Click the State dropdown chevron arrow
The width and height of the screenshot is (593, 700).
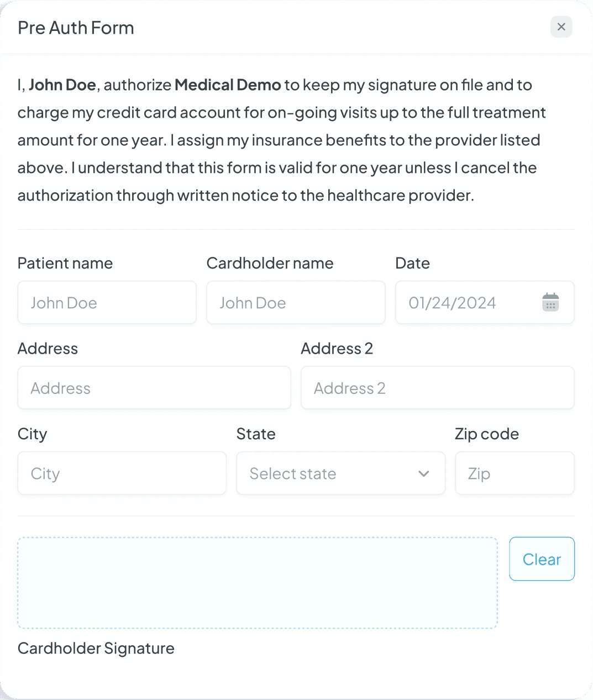click(423, 473)
